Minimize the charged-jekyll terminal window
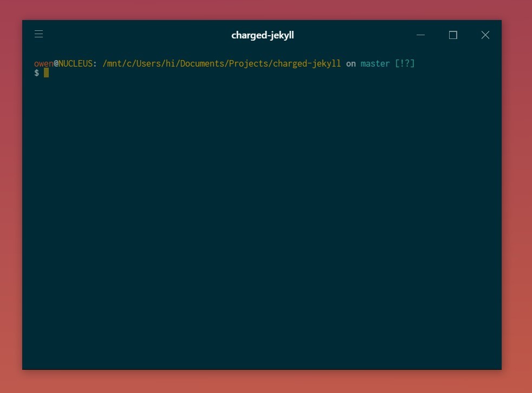Image resolution: width=532 pixels, height=393 pixels. click(x=421, y=35)
